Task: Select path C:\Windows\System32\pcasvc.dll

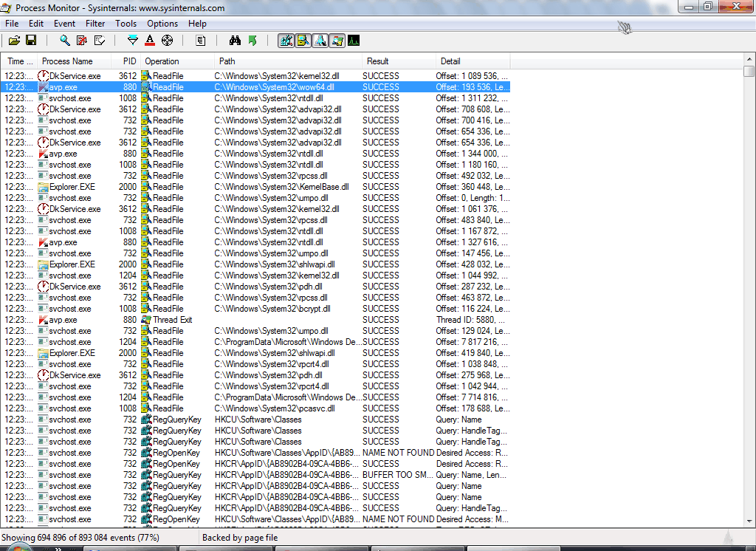Action: coord(275,408)
